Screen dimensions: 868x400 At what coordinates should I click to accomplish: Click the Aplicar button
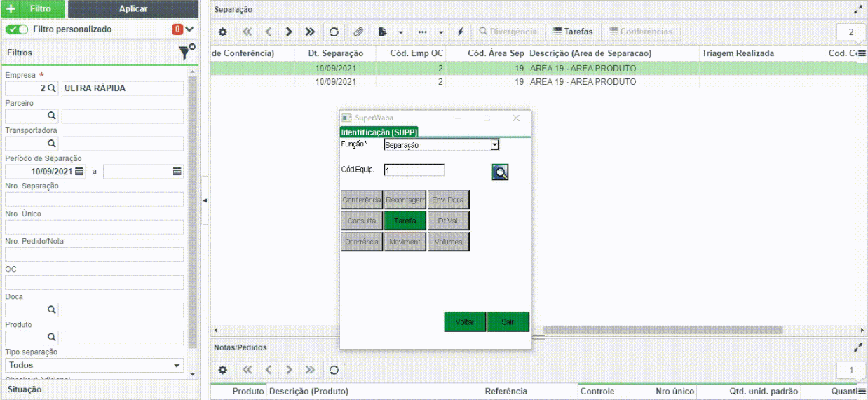[133, 9]
